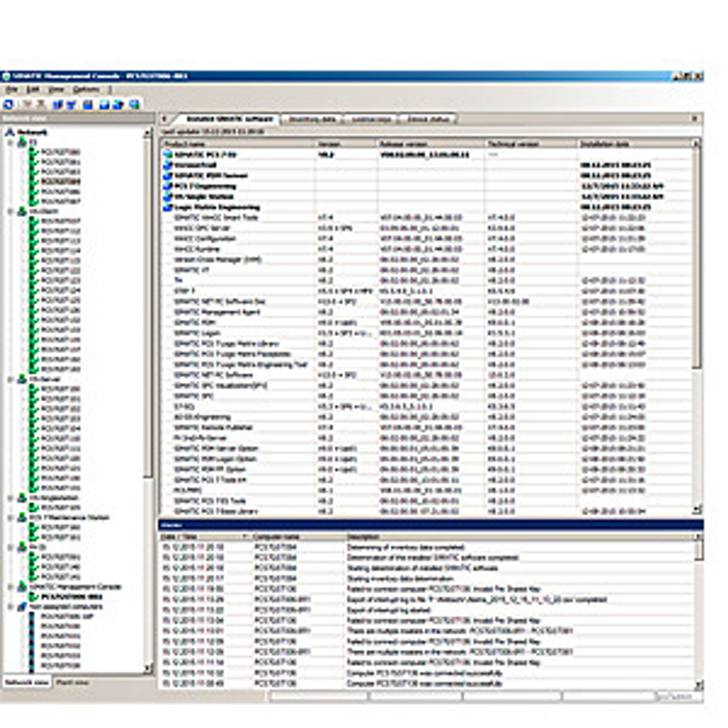Click the SIMATIC PCS 7 ES product icon

(x=167, y=154)
